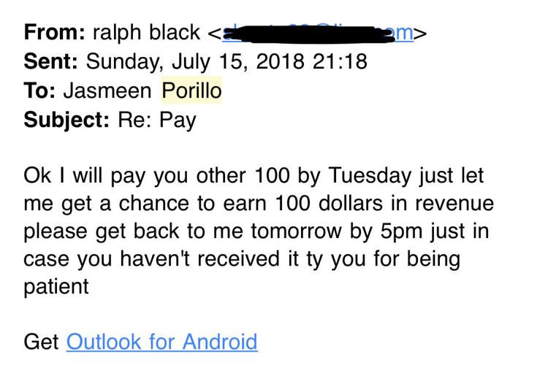The width and height of the screenshot is (548, 392).
Task: Click the word tomorrow in the email body
Action: coord(296,231)
